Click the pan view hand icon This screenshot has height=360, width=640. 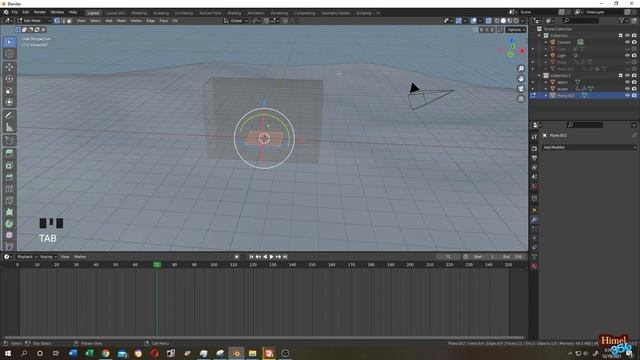[521, 78]
